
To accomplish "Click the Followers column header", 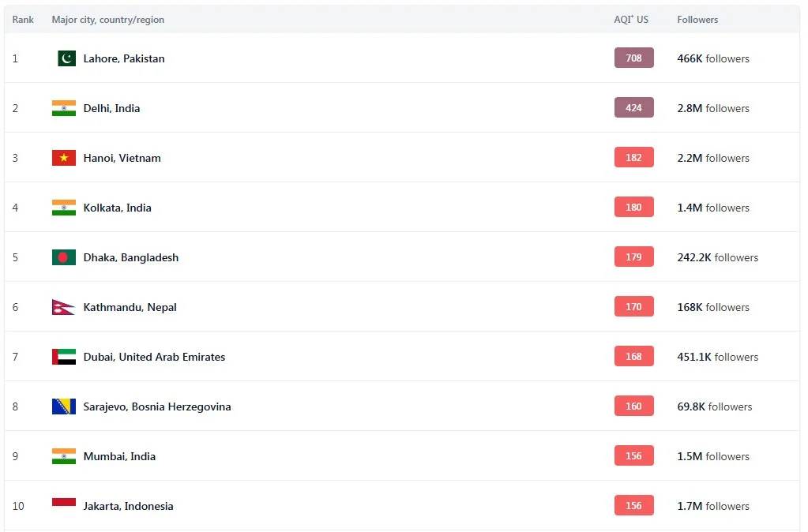I will (697, 20).
